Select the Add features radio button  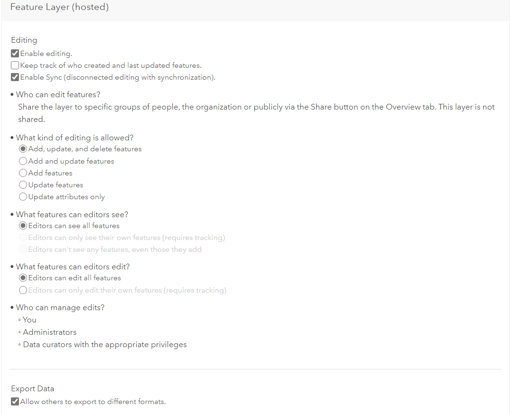click(23, 173)
